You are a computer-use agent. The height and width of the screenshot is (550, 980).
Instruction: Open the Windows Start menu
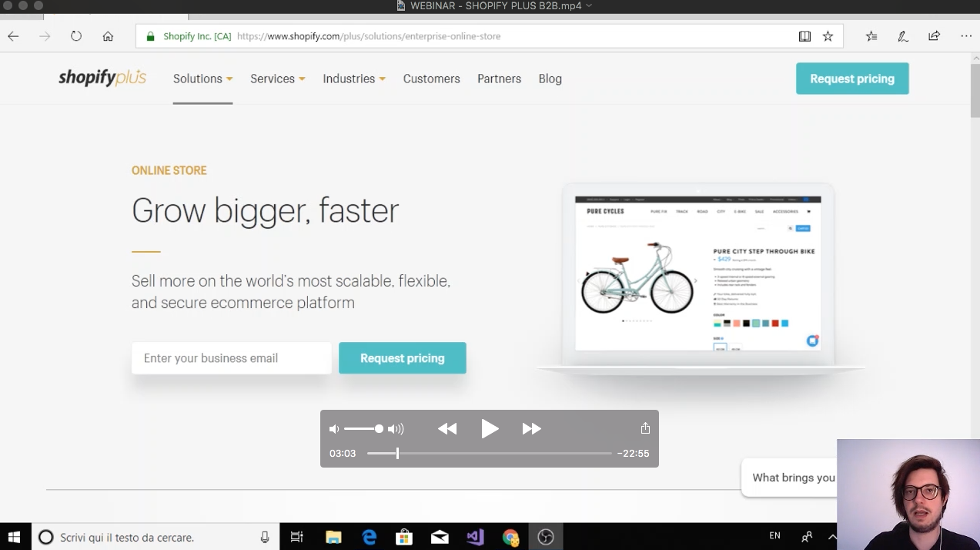pos(15,537)
